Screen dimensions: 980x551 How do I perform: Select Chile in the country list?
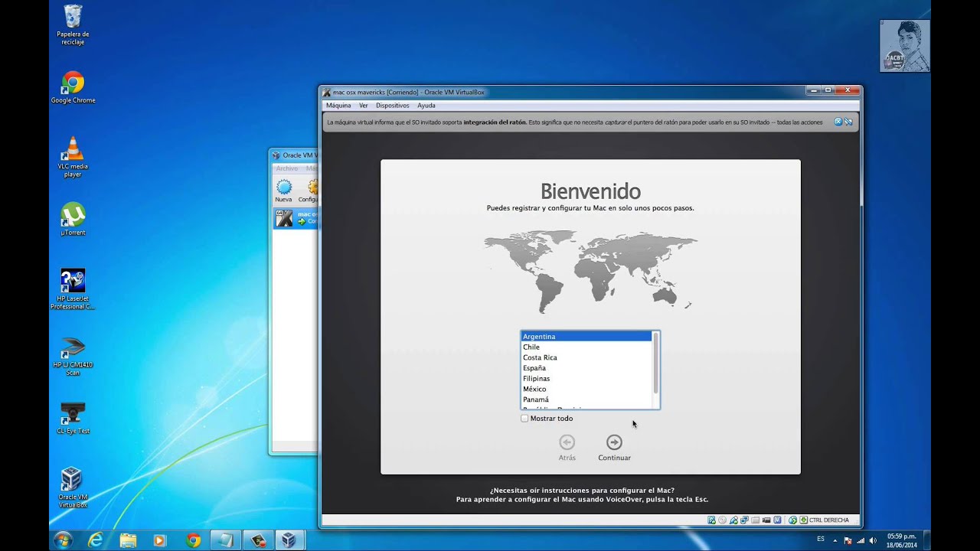[x=586, y=347]
